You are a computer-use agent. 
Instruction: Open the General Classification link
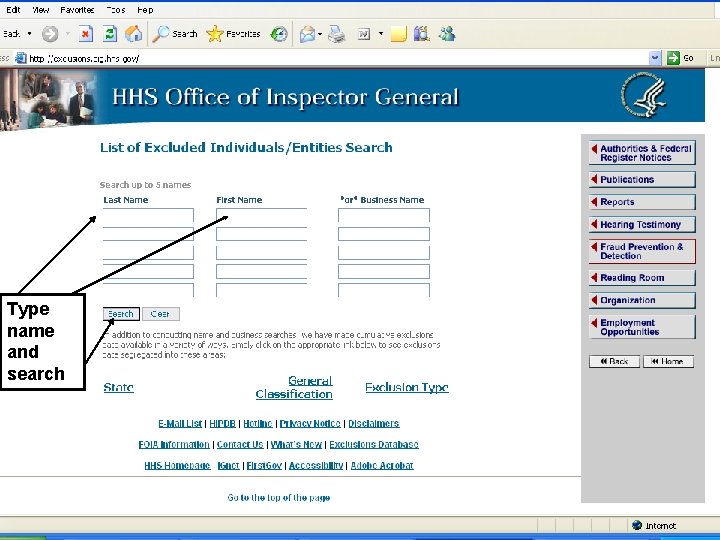coord(294,387)
